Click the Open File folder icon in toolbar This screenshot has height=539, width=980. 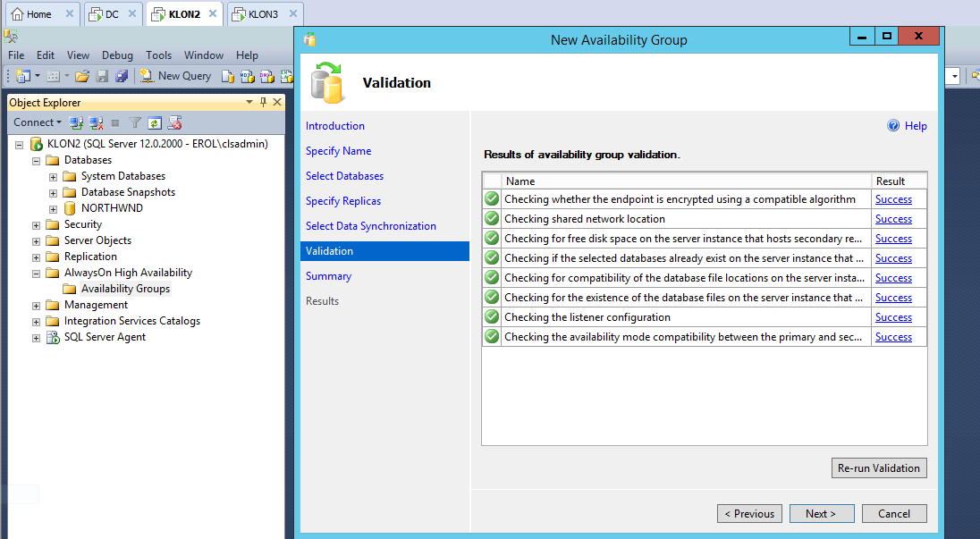82,76
